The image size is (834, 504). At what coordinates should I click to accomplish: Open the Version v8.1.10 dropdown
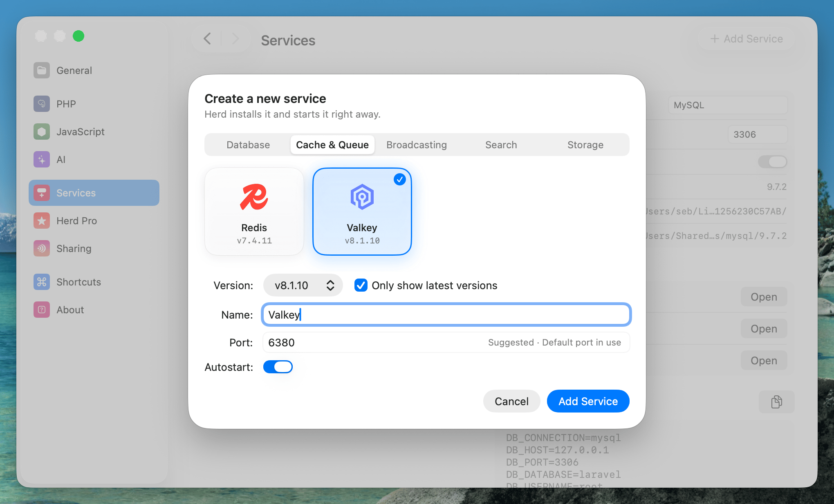[x=303, y=285]
